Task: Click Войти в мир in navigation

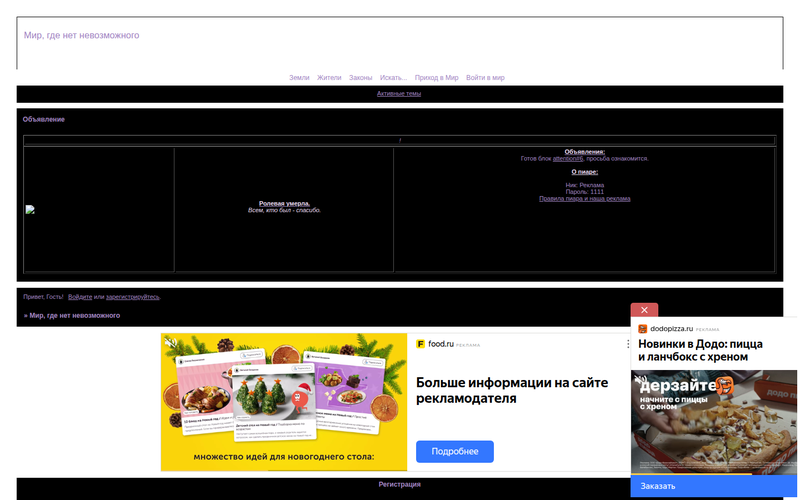Action: click(485, 77)
